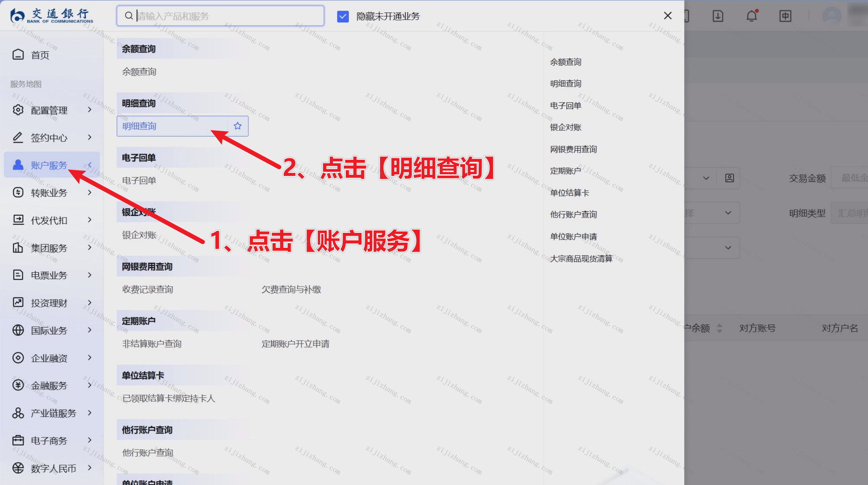Open the 电子回单 service link

pyautogui.click(x=139, y=181)
